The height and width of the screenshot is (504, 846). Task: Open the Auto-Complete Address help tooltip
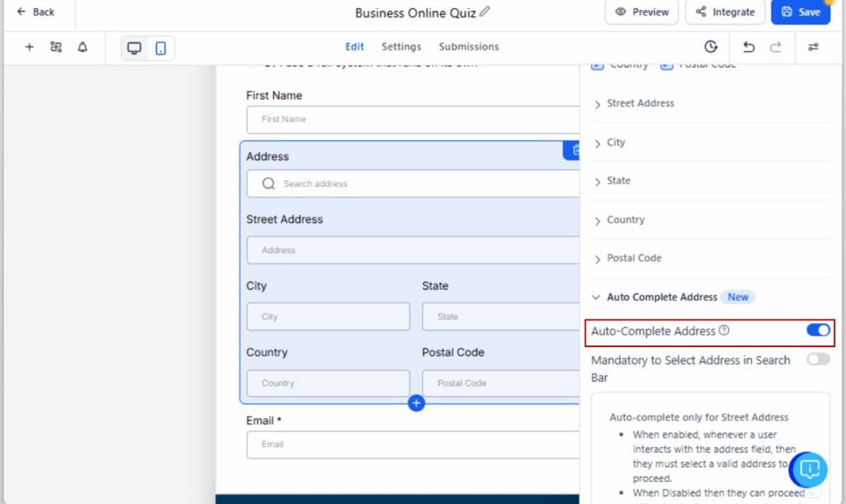tap(725, 330)
